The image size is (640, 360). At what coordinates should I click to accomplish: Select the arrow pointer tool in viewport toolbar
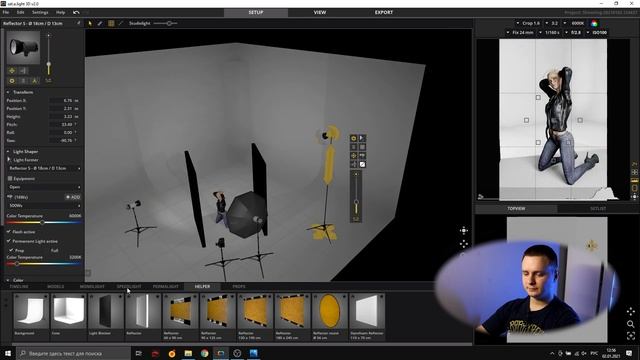(90, 23)
